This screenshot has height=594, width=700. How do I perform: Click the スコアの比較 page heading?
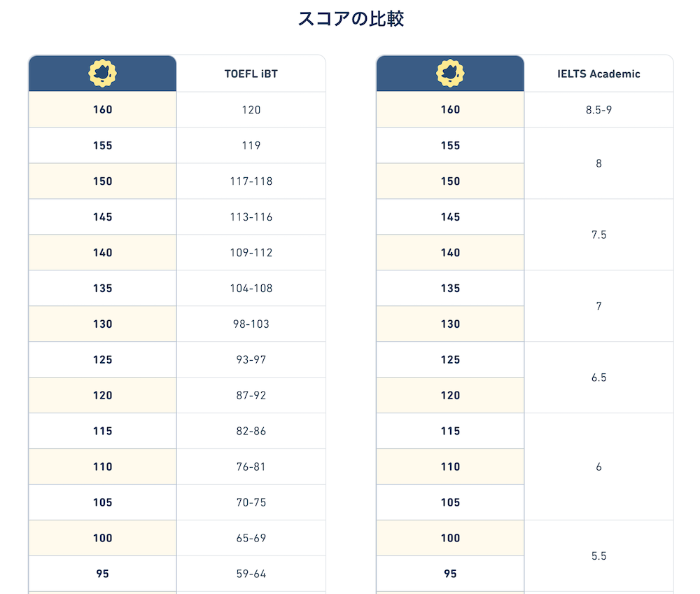point(351,19)
